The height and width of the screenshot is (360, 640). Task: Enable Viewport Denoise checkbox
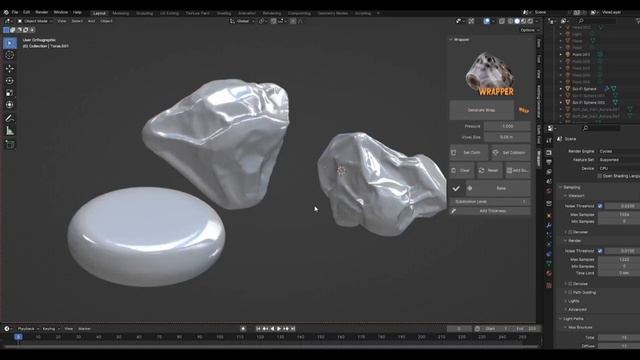click(x=570, y=232)
